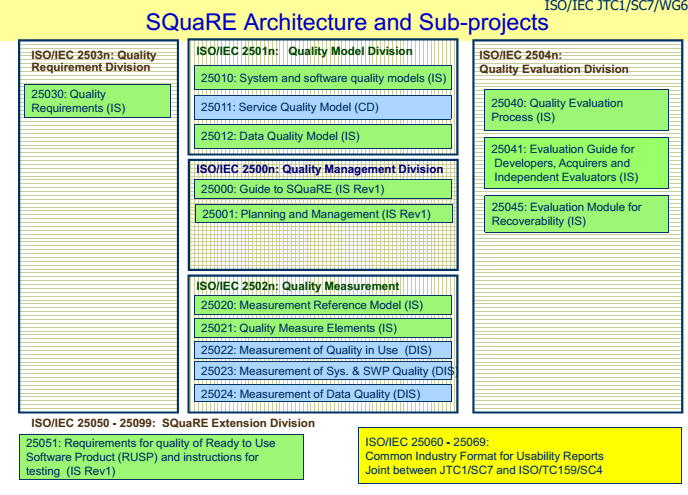Click the 25020 Measurement Reference Model box
688x495 pixels.
[x=323, y=305]
